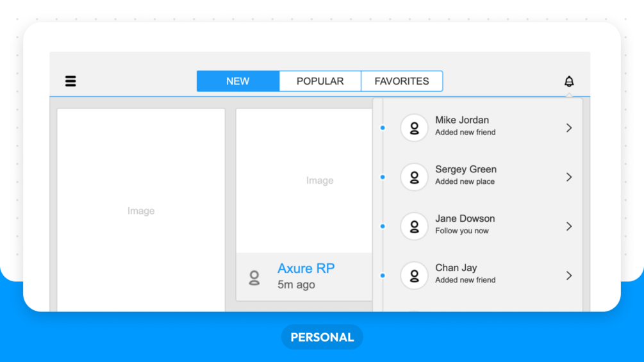
Task: Open the hamburger menu
Action: click(70, 81)
